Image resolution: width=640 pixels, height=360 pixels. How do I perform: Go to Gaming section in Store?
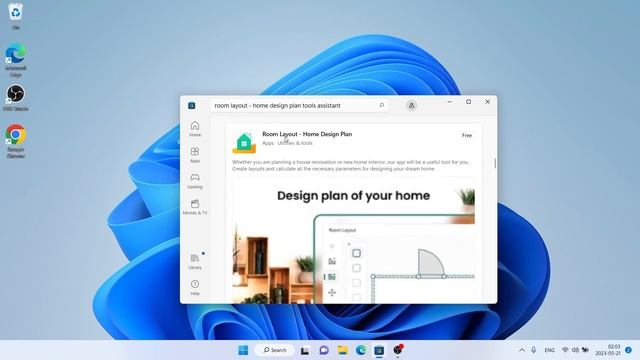195,181
